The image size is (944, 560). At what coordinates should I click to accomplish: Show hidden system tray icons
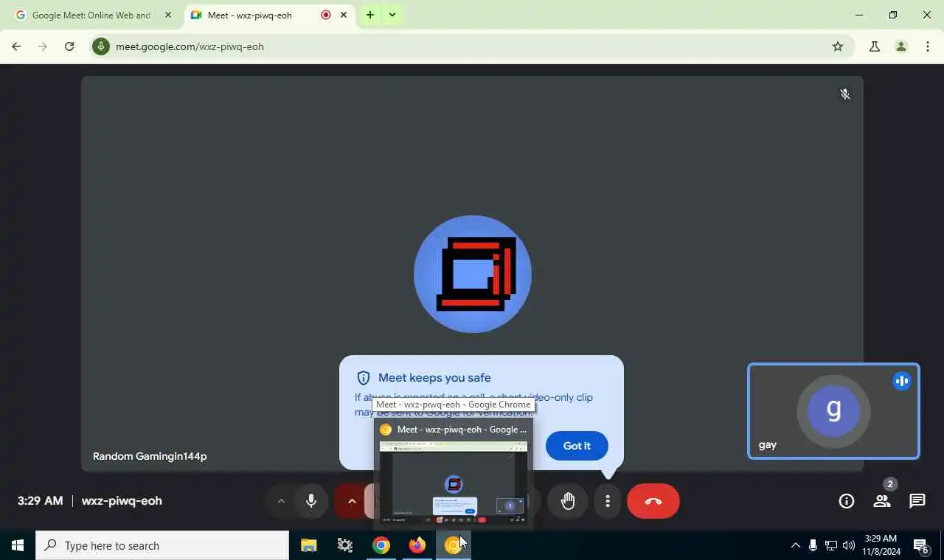point(795,545)
